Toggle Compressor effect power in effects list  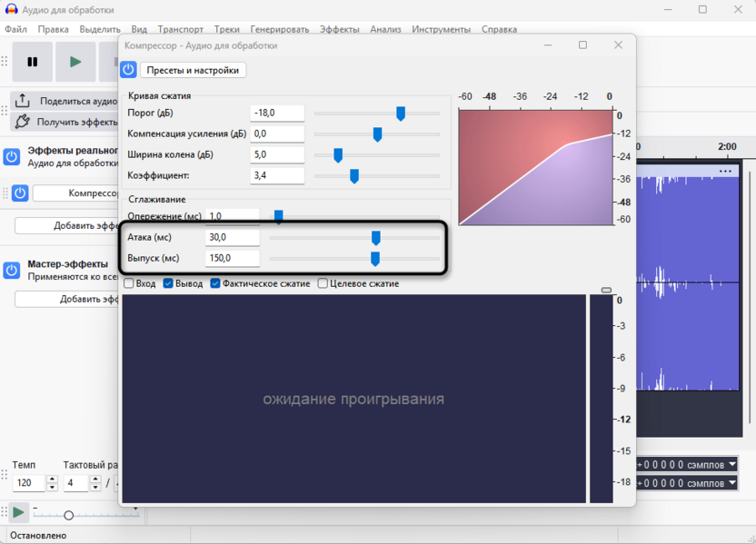pos(20,193)
